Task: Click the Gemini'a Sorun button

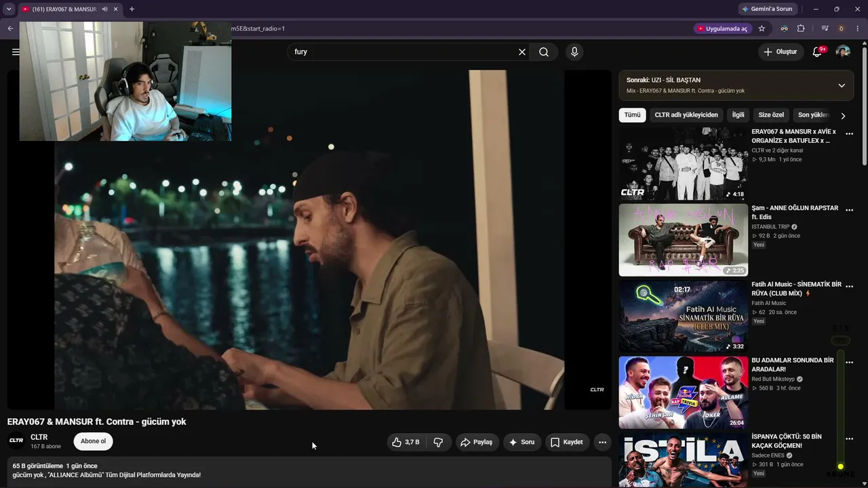Action: 767,9
